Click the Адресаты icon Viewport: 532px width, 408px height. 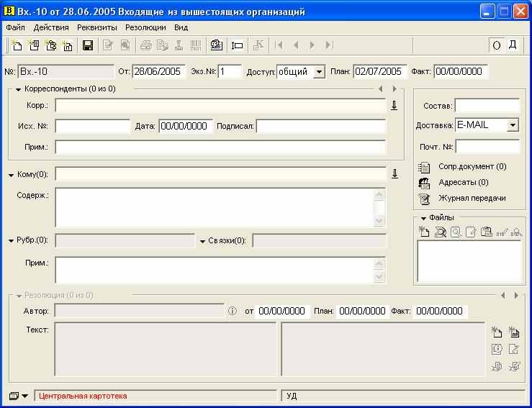tap(424, 183)
